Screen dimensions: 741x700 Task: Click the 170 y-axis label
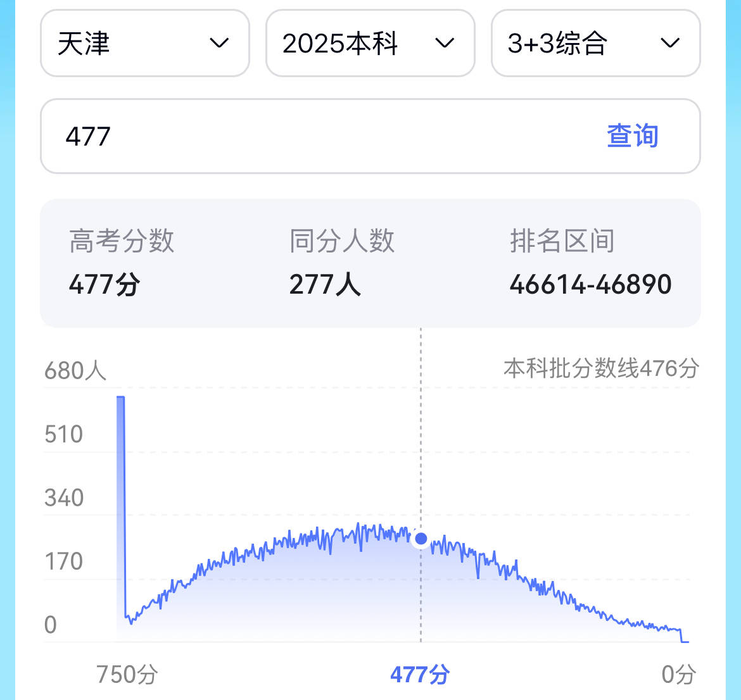[64, 561]
